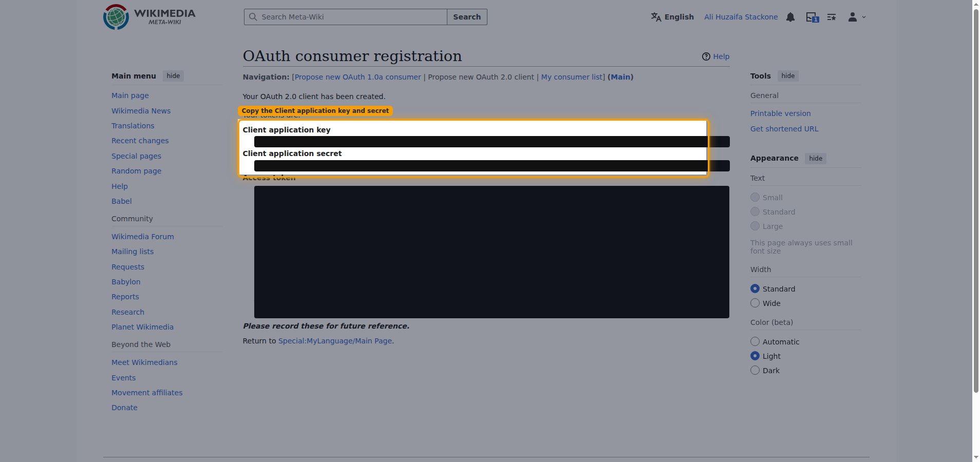Select Light color mode

click(x=755, y=356)
